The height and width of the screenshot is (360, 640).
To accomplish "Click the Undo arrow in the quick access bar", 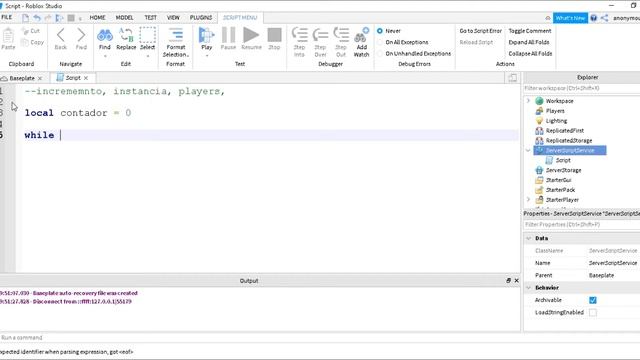I will tap(37, 18).
